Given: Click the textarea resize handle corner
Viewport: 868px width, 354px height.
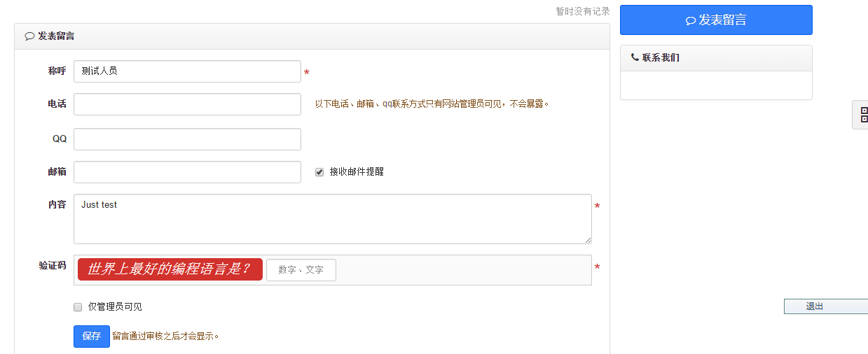Looking at the screenshot, I should 588,240.
